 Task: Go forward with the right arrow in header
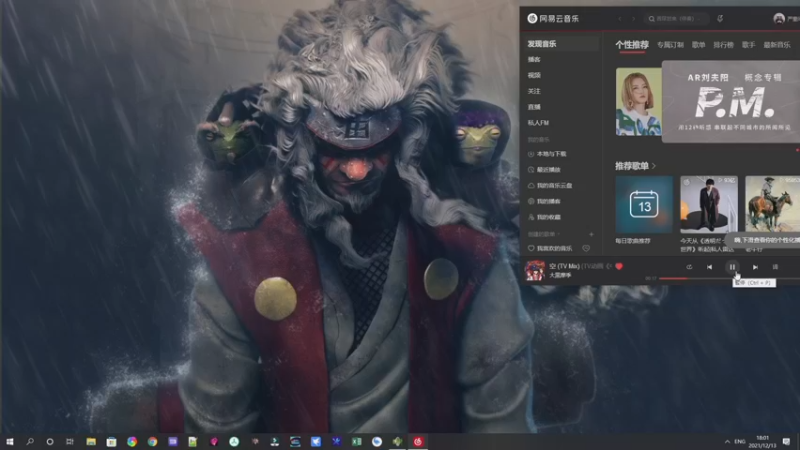[634, 19]
